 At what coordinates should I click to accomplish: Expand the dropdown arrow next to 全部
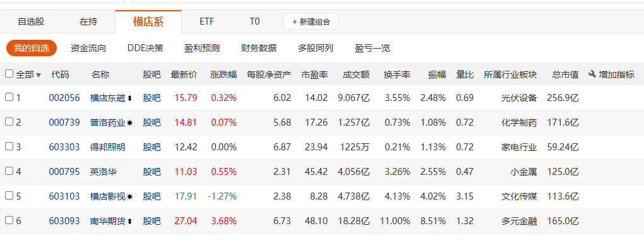(39, 75)
